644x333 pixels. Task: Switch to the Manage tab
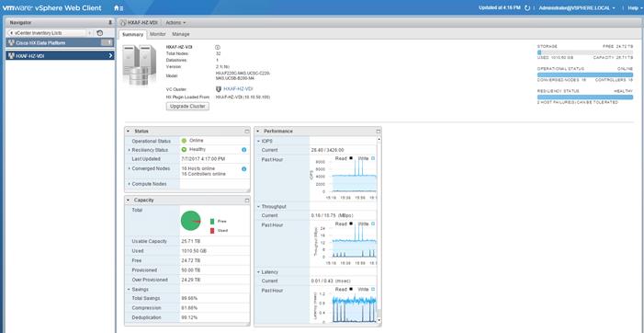tap(181, 34)
